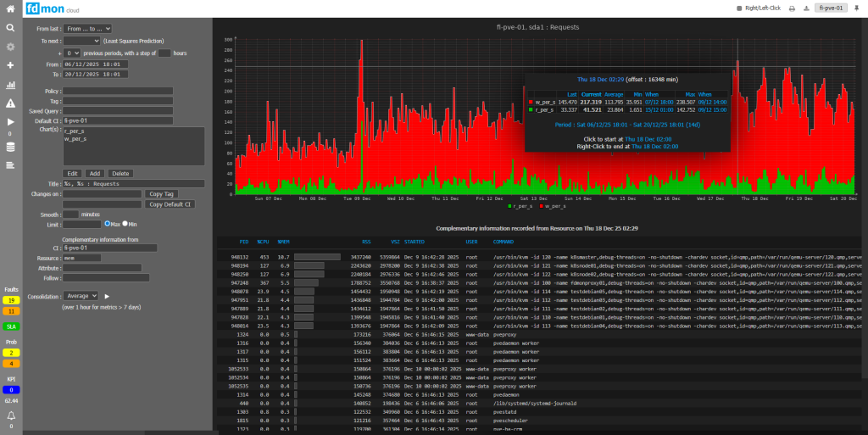
Task: Open the bar chart icon in the sidebar
Action: 10,85
